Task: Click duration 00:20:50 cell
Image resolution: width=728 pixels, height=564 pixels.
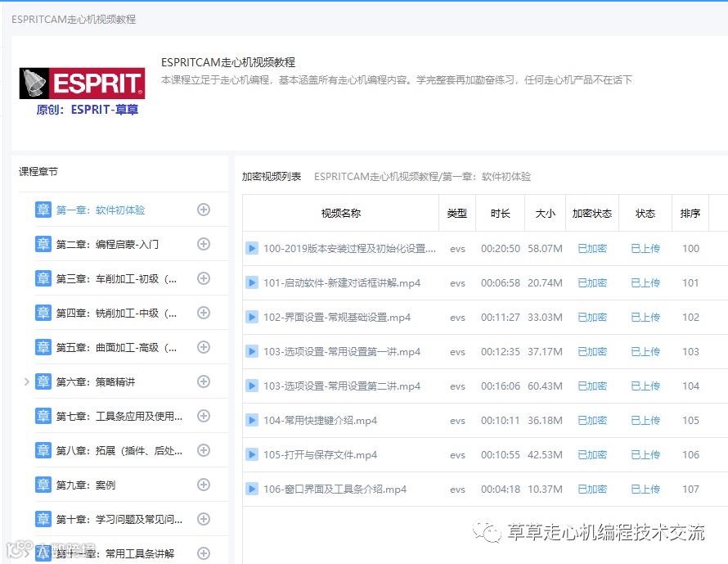Action: coord(501,249)
